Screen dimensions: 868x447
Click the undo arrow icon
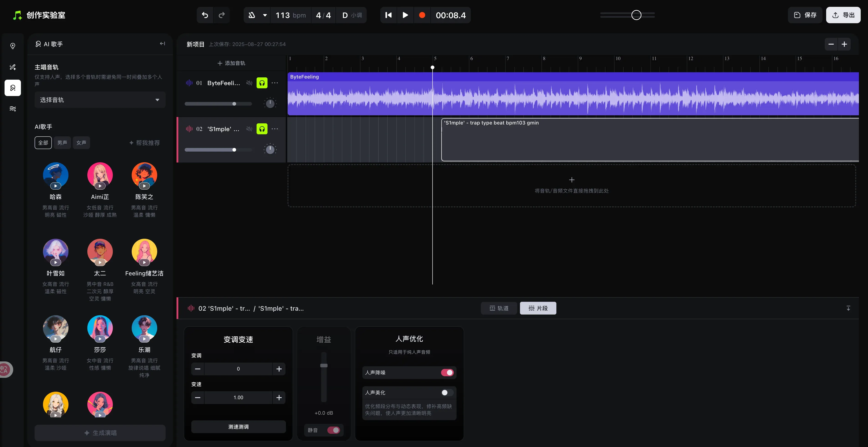pos(205,15)
